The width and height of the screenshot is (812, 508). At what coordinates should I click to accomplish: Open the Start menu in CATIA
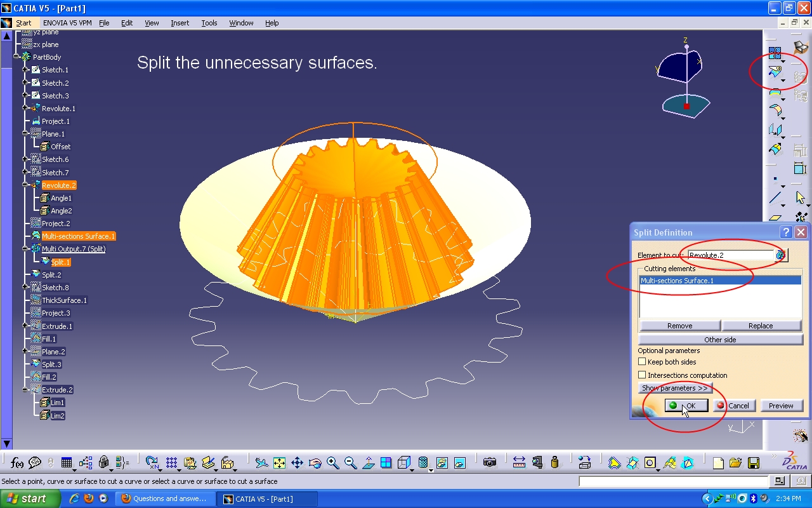(x=23, y=23)
